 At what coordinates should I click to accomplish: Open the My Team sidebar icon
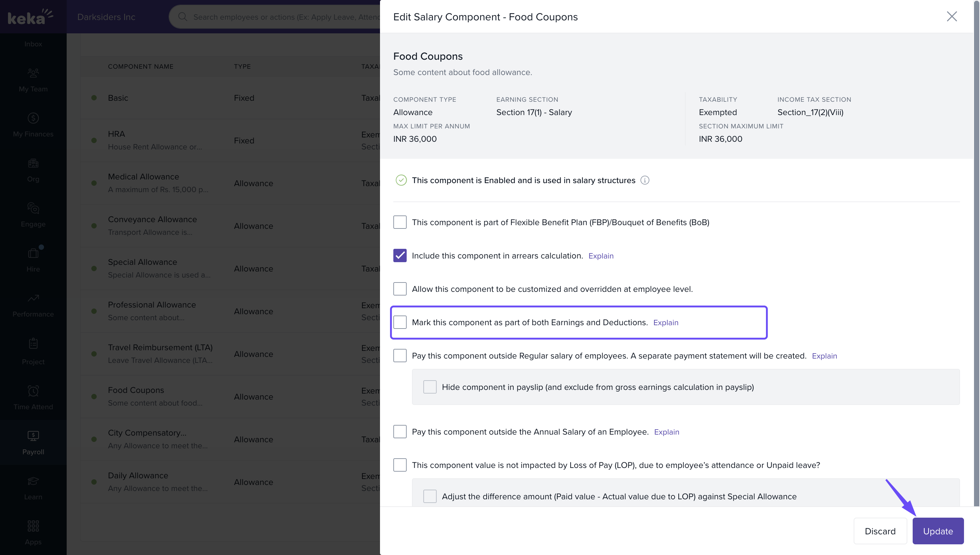click(x=33, y=72)
